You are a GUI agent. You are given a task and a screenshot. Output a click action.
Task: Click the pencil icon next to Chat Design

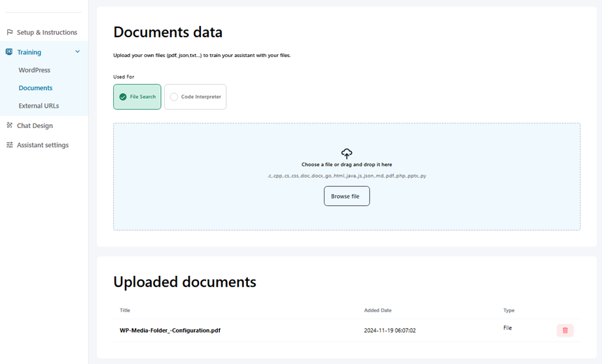[10, 125]
